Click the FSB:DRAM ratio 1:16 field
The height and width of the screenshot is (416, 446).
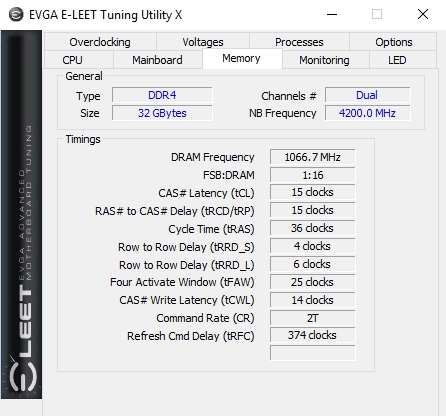312,175
